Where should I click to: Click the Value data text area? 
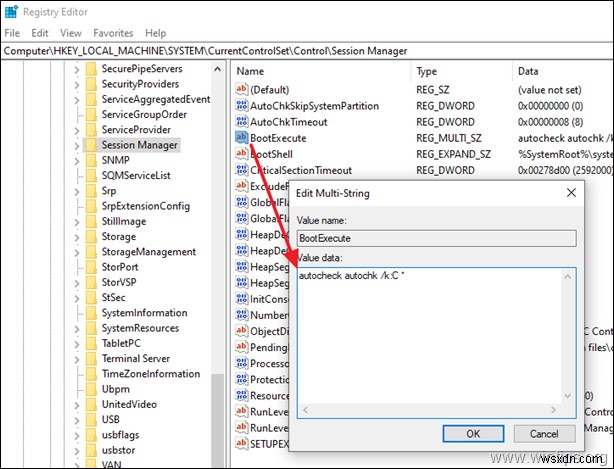[x=429, y=336]
